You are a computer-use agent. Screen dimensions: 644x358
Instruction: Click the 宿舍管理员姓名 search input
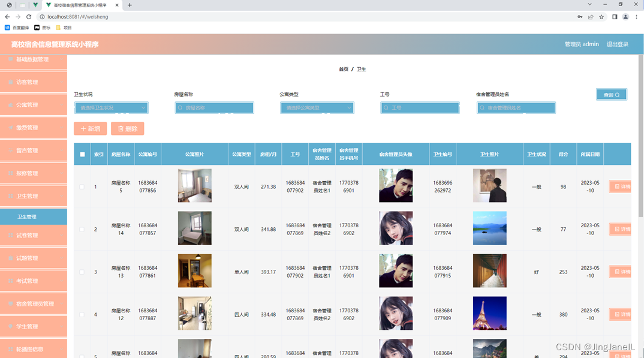(x=516, y=107)
